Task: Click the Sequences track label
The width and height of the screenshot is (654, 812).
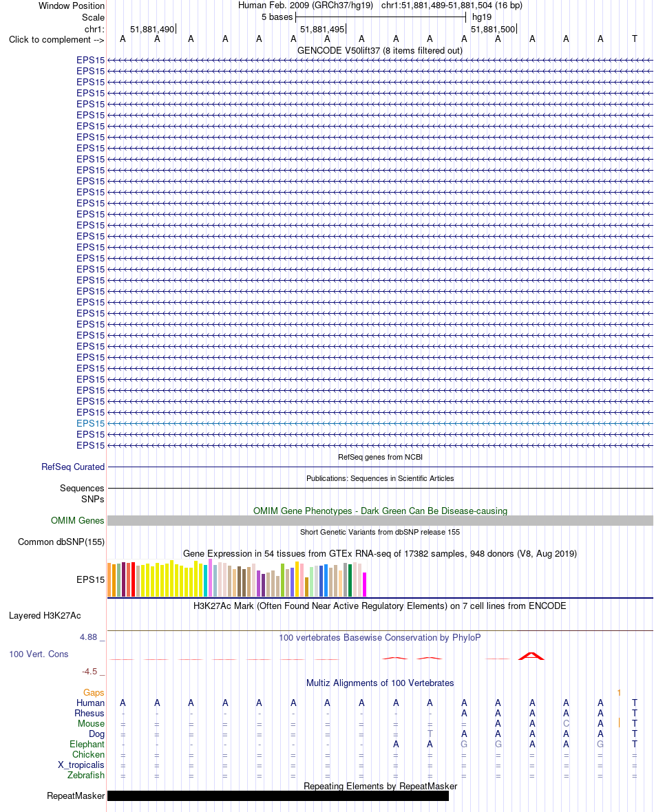Action: coord(82,488)
